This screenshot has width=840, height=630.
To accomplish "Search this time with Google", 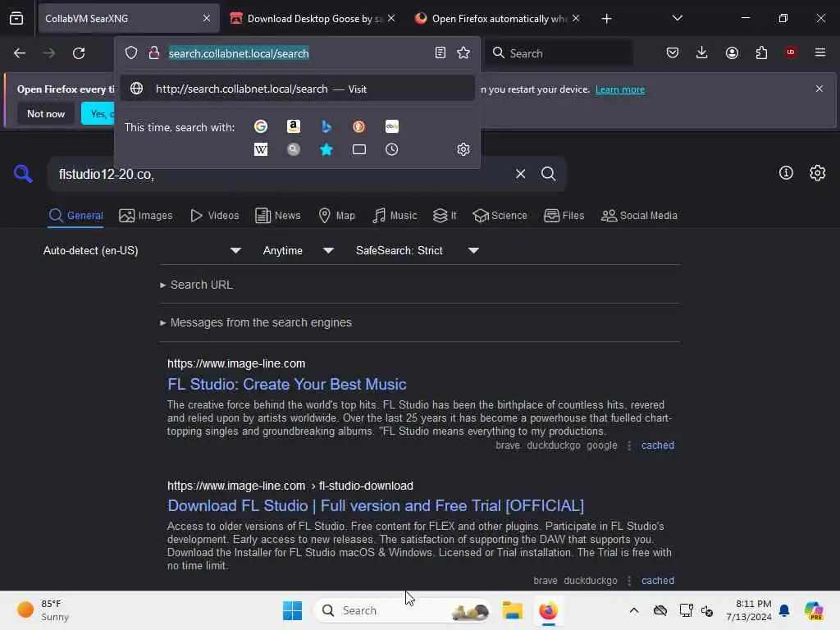I will click(261, 126).
